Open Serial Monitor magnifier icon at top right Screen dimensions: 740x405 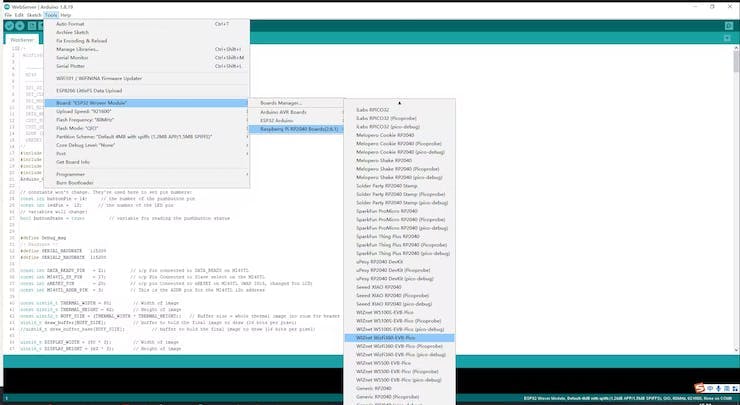[x=729, y=26]
